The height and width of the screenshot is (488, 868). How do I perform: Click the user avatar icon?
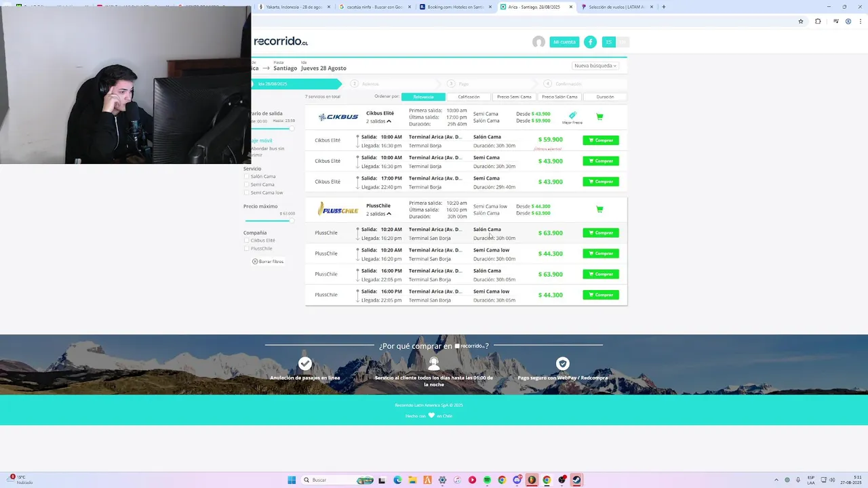(x=538, y=42)
